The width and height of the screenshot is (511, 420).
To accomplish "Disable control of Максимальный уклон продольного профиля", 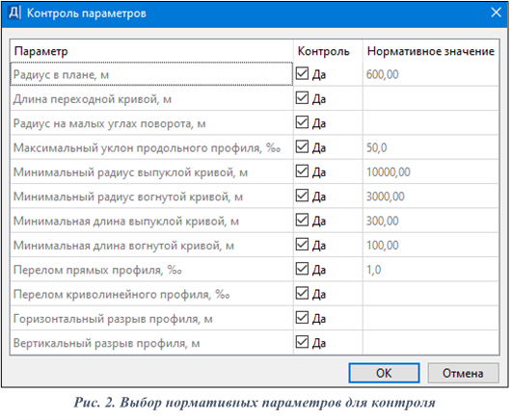I will click(302, 146).
